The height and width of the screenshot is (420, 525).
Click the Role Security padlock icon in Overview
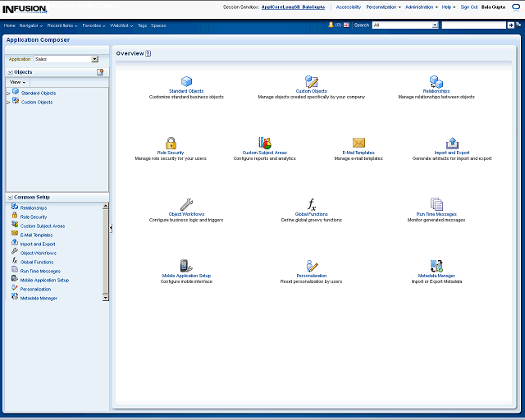tap(171, 143)
